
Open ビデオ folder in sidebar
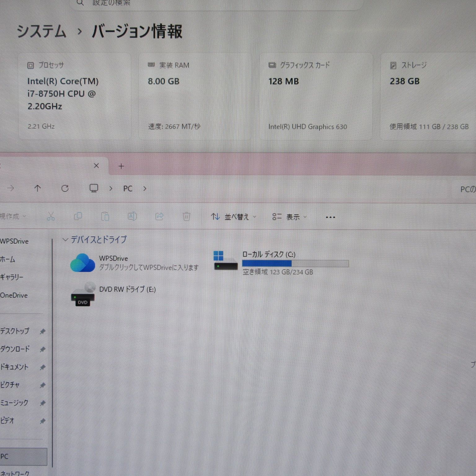[x=7, y=421]
